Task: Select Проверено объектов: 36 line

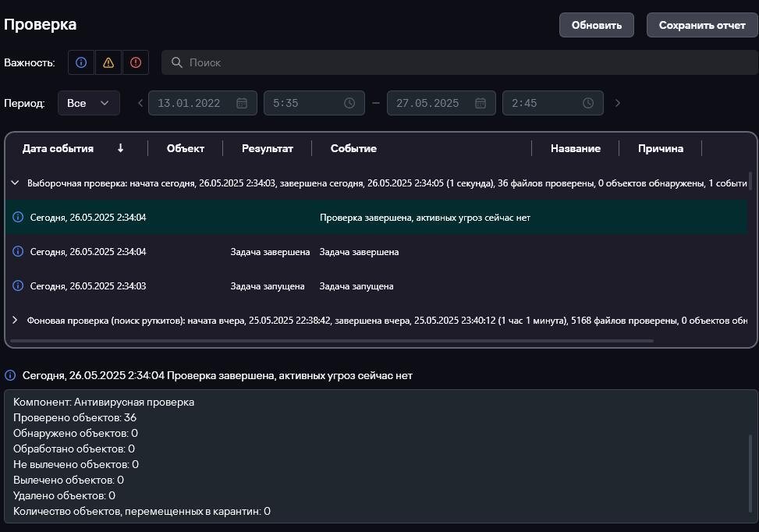Action: [x=75, y=418]
